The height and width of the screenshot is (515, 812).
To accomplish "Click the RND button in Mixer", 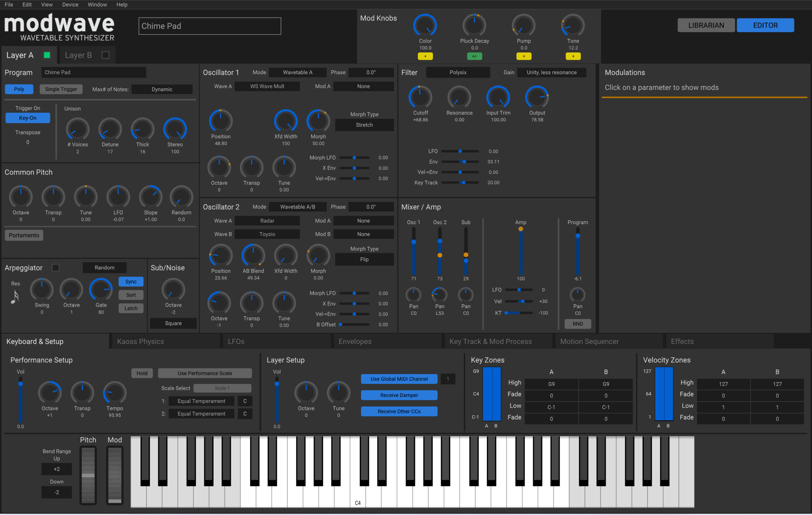I will 577,324.
